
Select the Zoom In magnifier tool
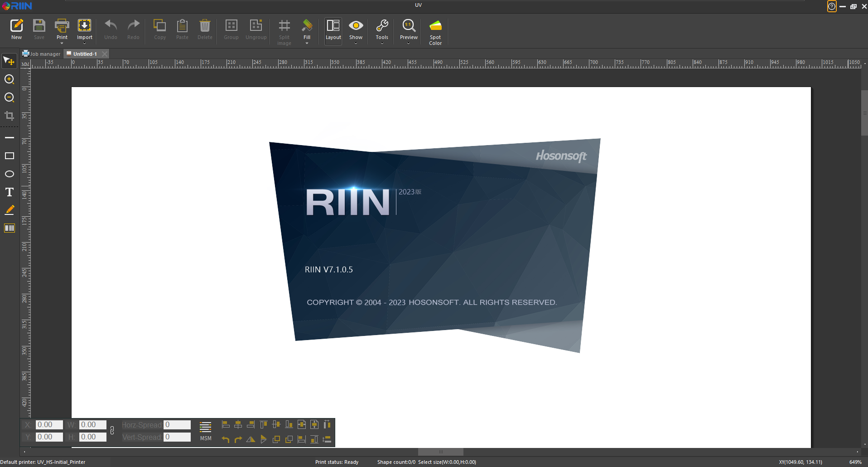(9, 79)
